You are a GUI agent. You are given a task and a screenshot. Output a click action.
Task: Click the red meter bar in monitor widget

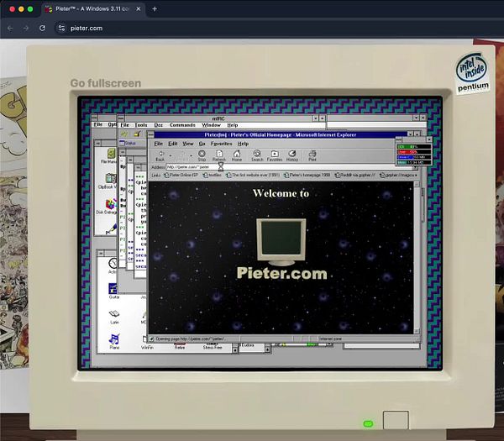tap(414, 152)
